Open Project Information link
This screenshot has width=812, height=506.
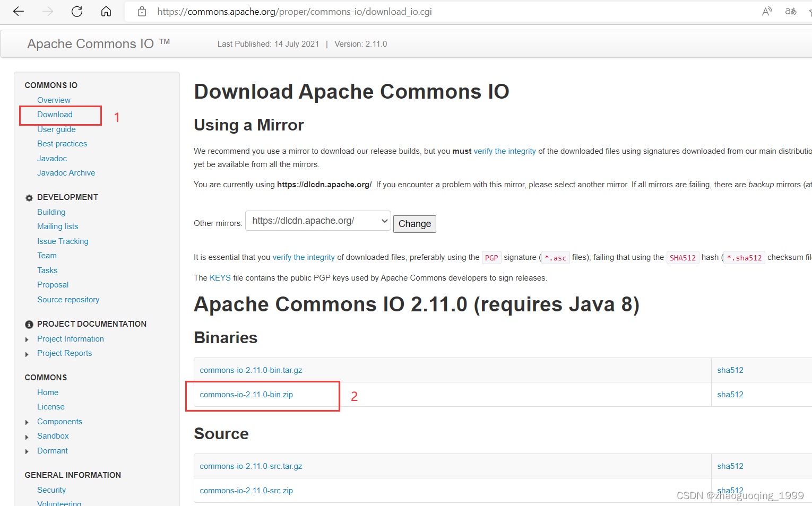[x=71, y=339]
